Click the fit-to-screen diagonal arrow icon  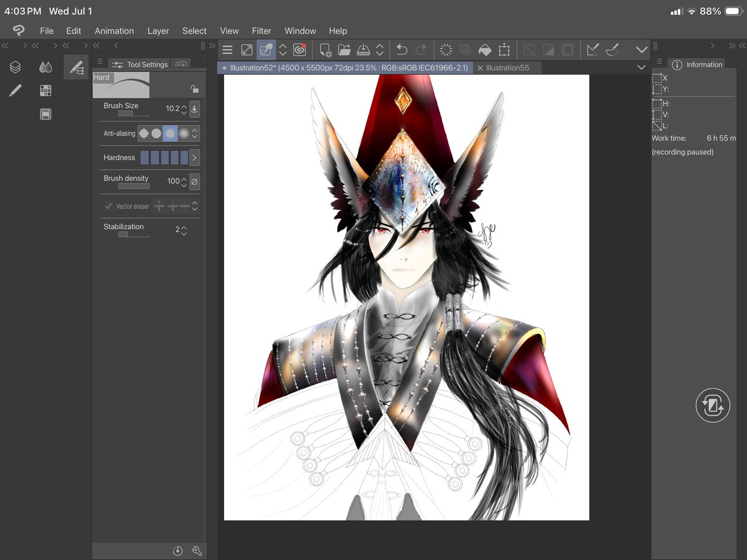tap(247, 50)
